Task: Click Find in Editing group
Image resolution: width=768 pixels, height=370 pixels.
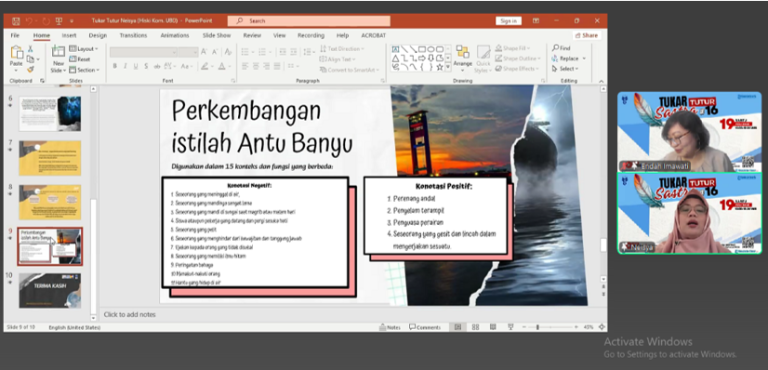Action: 561,49
